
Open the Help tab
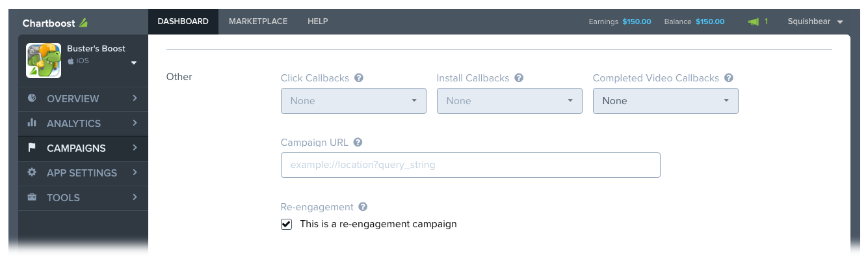[x=318, y=21]
